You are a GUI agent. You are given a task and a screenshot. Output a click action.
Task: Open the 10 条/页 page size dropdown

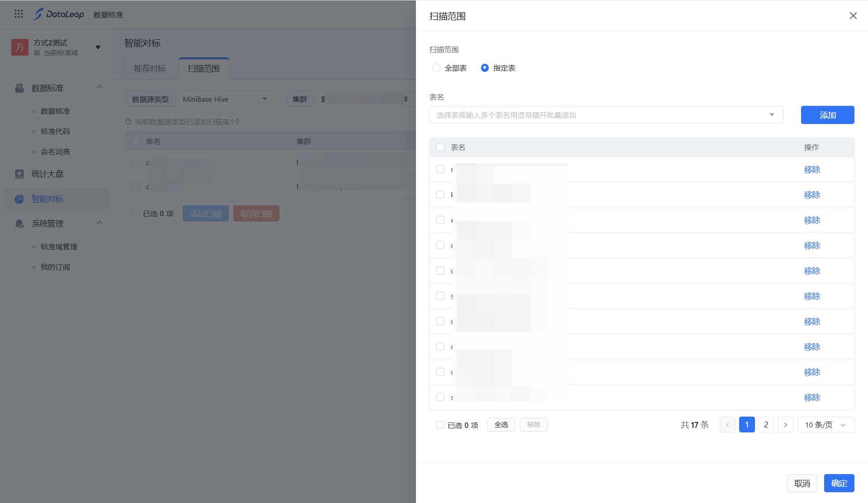pos(826,425)
